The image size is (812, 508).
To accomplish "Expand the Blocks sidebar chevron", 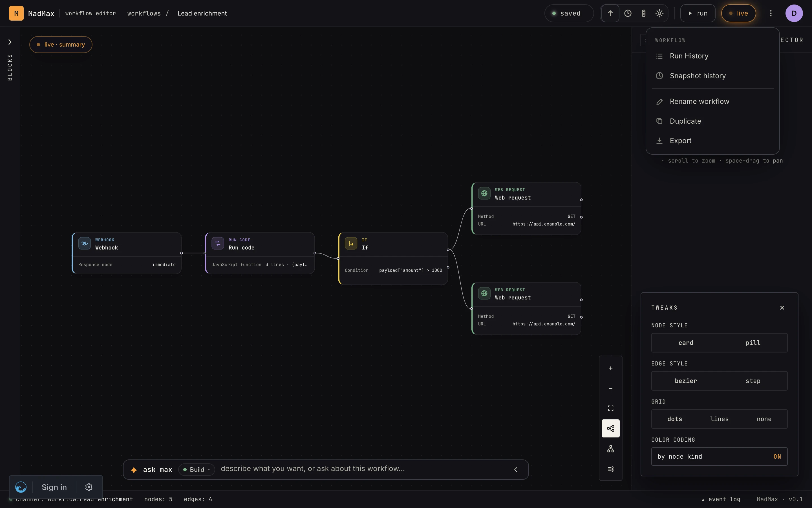I will click(x=10, y=42).
